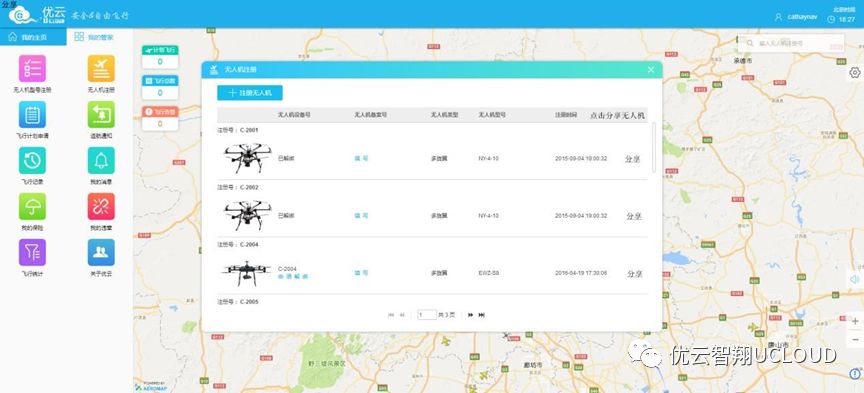Image resolution: width=864 pixels, height=393 pixels.
Task: Open the orange 无人机注册 airplane icon
Action: 101,69
